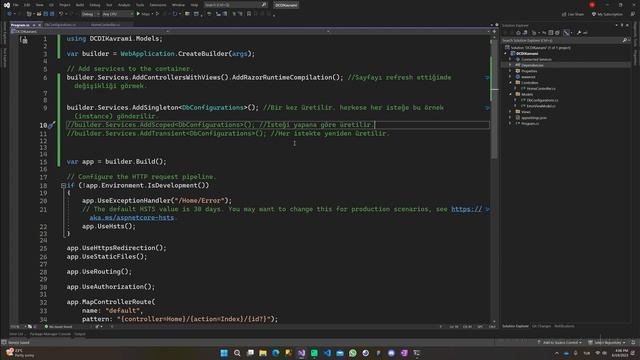
Task: Click the code line 'var app = builder.Build();'
Action: (117, 162)
